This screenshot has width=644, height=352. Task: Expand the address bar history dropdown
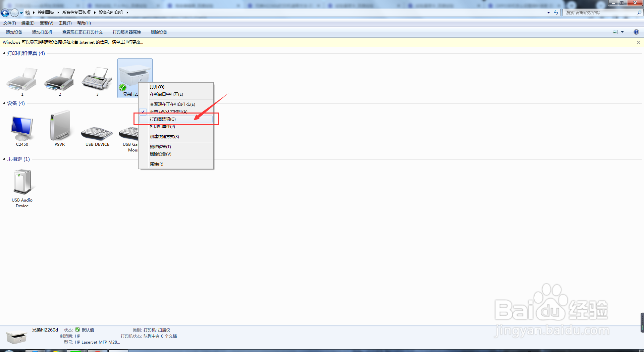tap(548, 13)
